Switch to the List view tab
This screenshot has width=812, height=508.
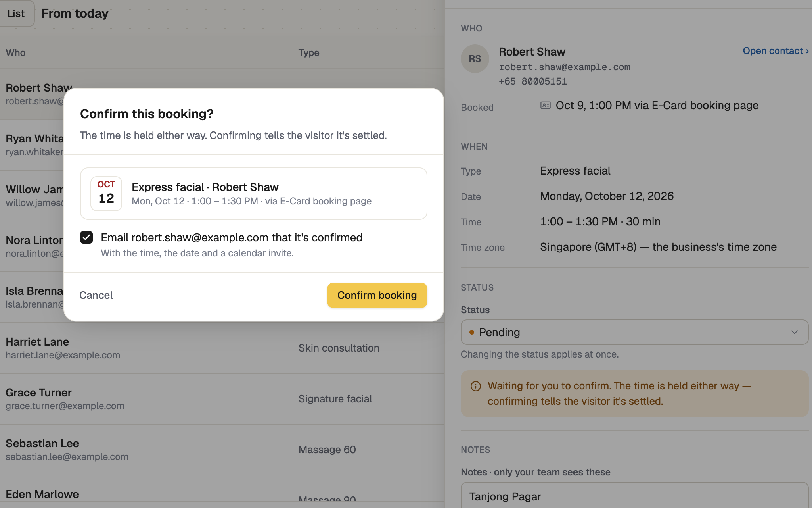click(x=16, y=13)
